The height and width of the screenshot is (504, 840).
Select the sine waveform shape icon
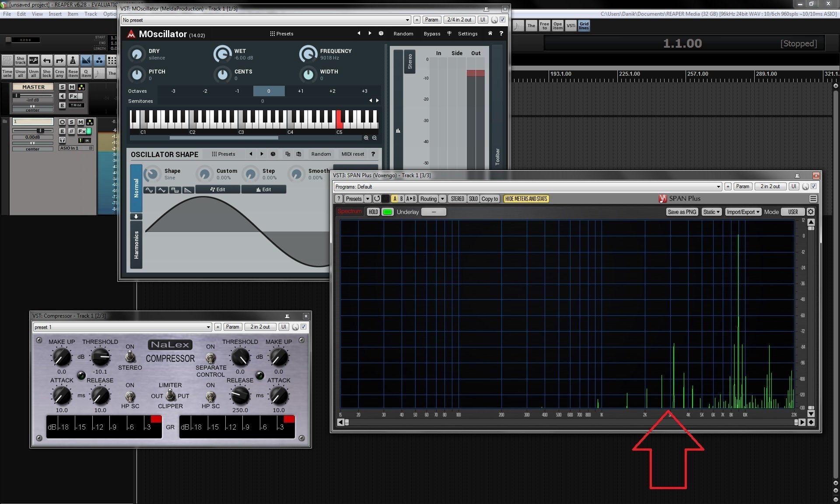[149, 189]
